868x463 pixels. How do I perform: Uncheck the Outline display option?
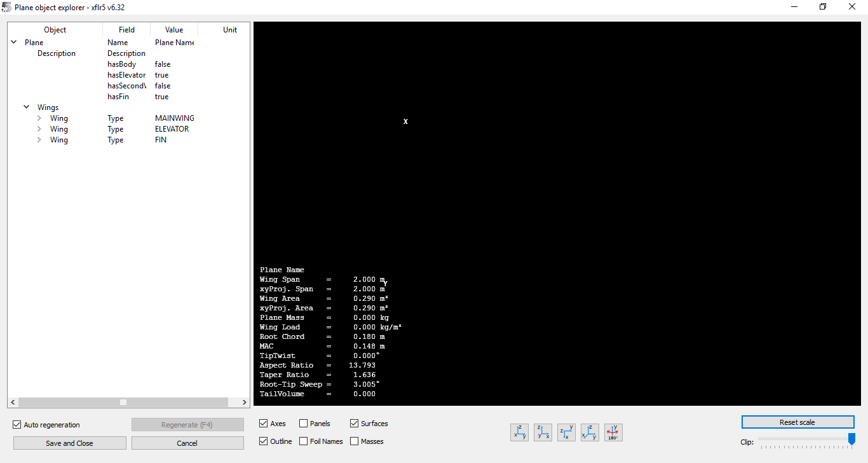[264, 441]
